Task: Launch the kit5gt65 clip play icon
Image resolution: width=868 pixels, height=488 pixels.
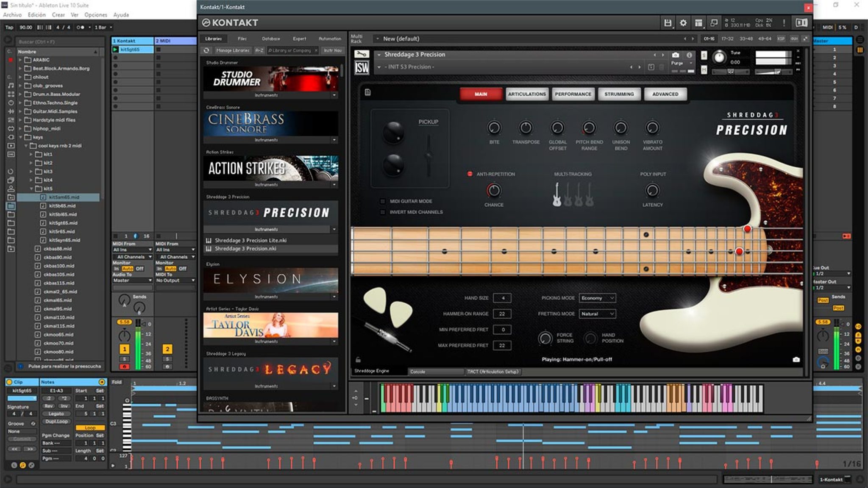Action: [115, 50]
